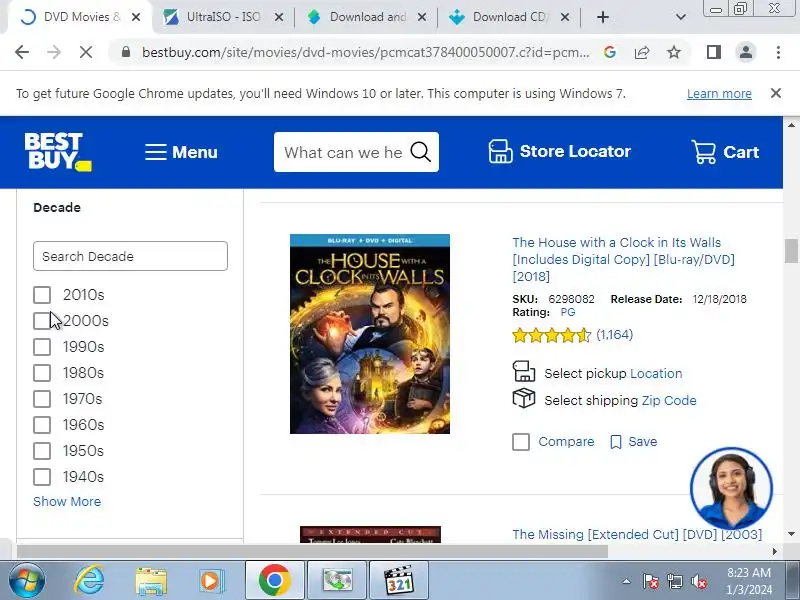This screenshot has height=600, width=800.
Task: Click the Best Buy logo
Action: pyautogui.click(x=58, y=152)
